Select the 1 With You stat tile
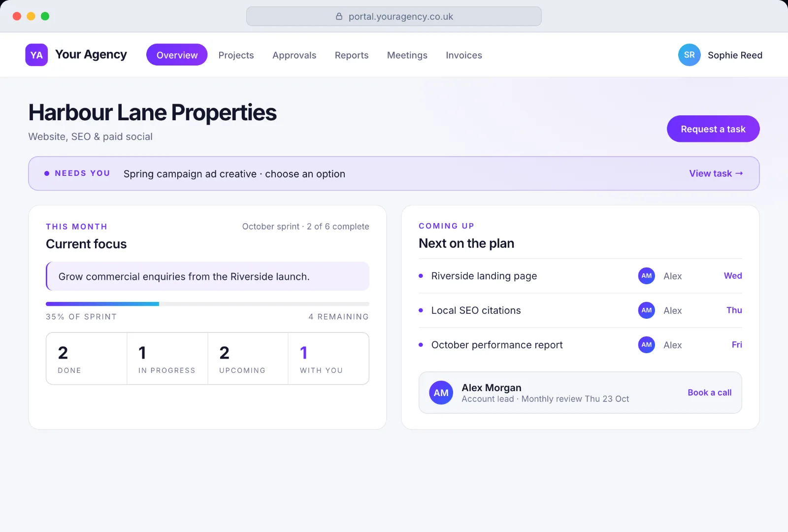788x532 pixels. tap(328, 359)
